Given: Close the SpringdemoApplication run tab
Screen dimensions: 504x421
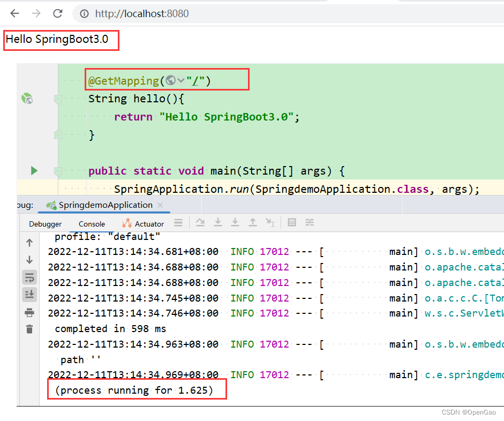Looking at the screenshot, I should [x=161, y=205].
